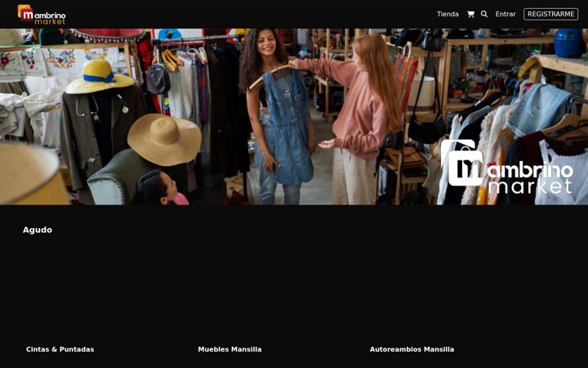
Task: Open the Muebles Mansilla shop
Action: pos(229,349)
